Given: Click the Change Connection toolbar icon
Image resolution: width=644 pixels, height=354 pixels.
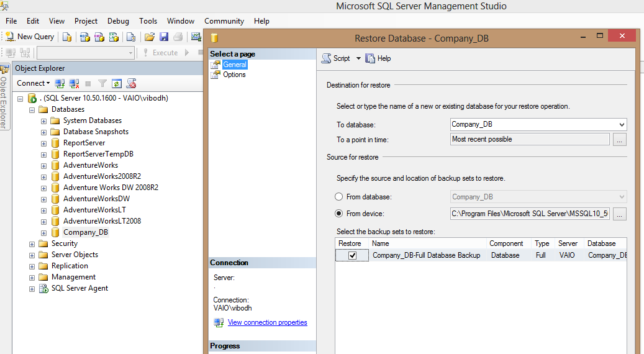Looking at the screenshot, I should pyautogui.click(x=25, y=53).
